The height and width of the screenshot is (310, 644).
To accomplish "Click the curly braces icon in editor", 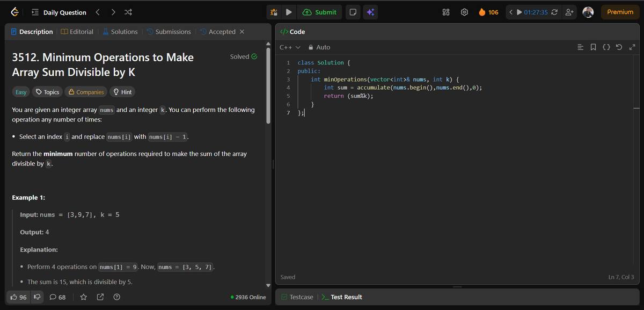I will click(606, 47).
